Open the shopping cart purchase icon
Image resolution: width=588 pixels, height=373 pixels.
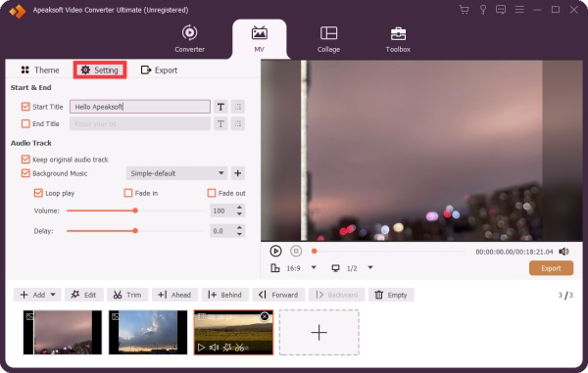[464, 10]
